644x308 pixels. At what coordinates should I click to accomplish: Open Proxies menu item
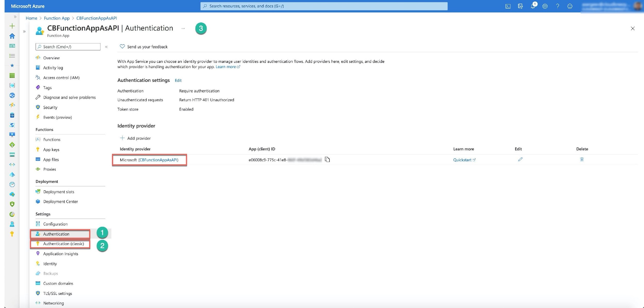coord(49,169)
